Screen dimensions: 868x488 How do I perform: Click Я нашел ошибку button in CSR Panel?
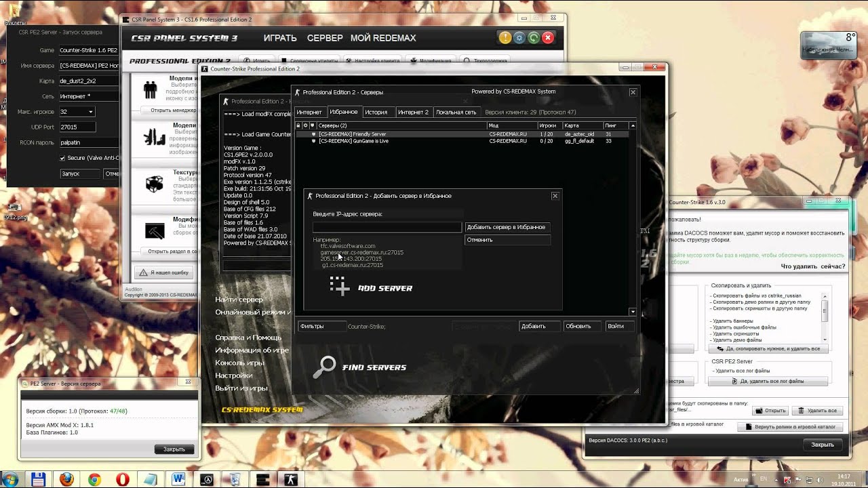(x=163, y=272)
